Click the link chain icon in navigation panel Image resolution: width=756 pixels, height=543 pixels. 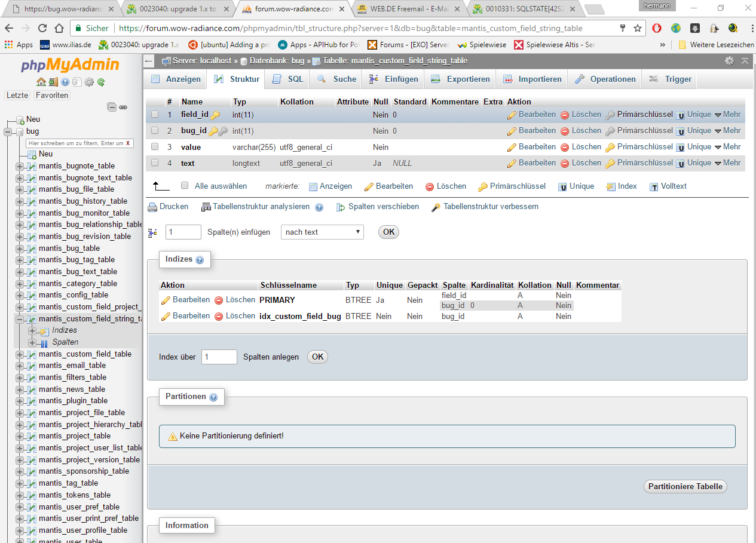click(123, 107)
